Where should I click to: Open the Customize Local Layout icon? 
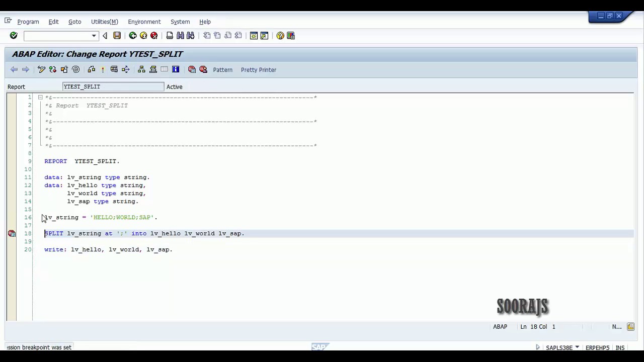tap(291, 36)
